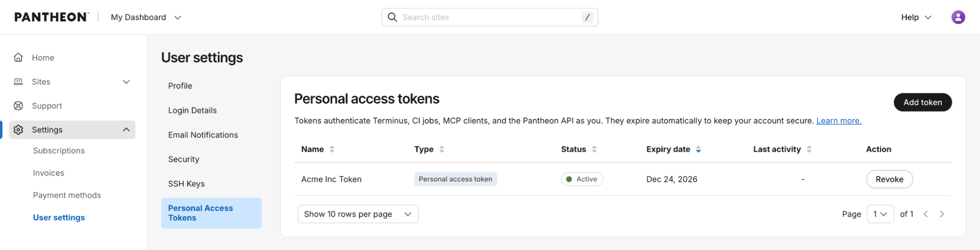Follow the Learn more link

tap(839, 121)
